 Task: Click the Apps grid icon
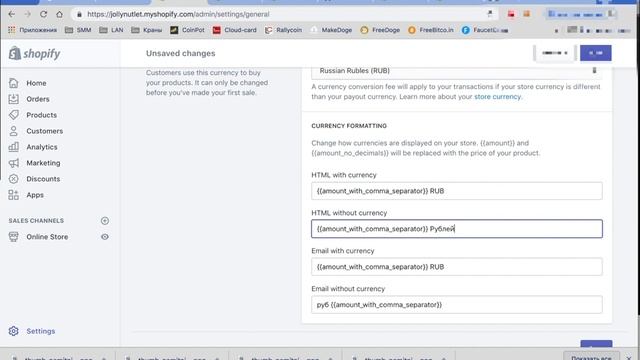pos(13,195)
